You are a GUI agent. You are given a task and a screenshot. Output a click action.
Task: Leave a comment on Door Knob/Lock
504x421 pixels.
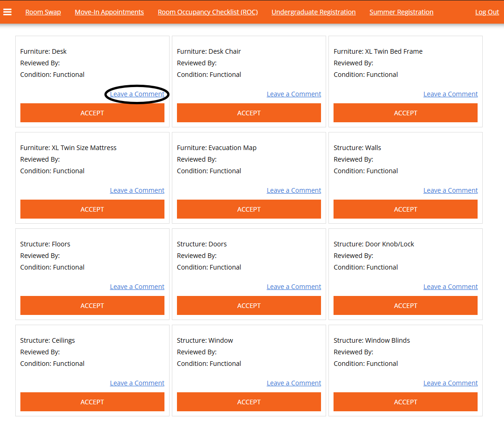(450, 287)
